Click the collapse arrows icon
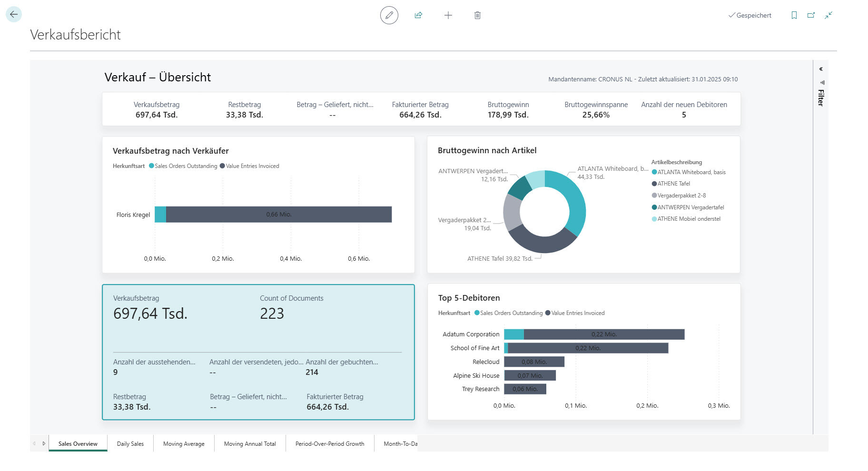 [829, 15]
